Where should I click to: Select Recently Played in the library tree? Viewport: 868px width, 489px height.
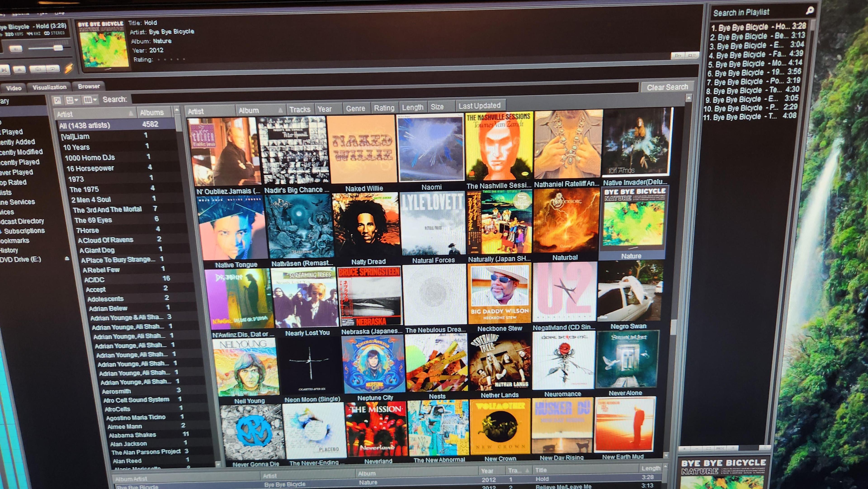pyautogui.click(x=19, y=162)
